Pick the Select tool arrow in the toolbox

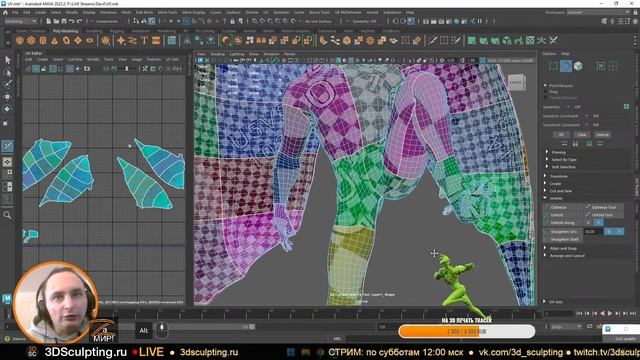(7, 60)
